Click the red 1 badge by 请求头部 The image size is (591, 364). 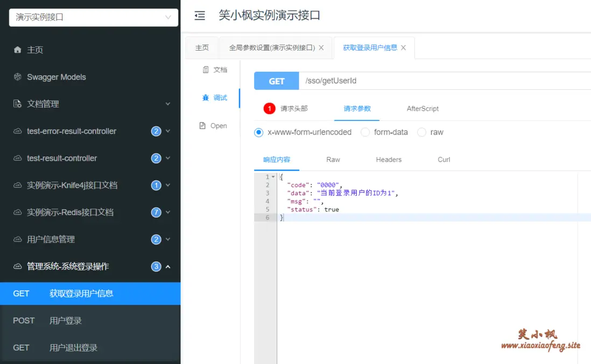tap(270, 109)
